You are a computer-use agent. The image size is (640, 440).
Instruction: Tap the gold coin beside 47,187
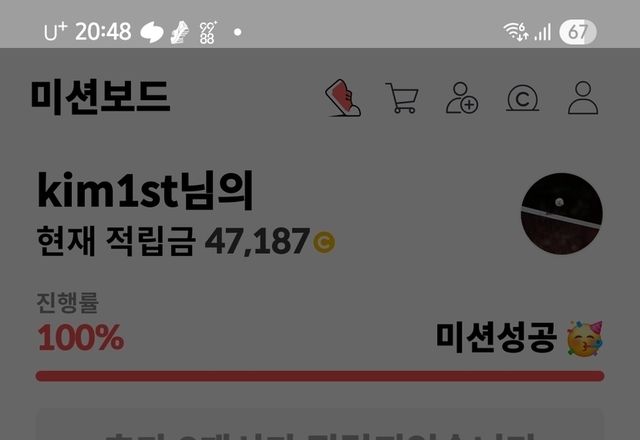click(x=324, y=242)
